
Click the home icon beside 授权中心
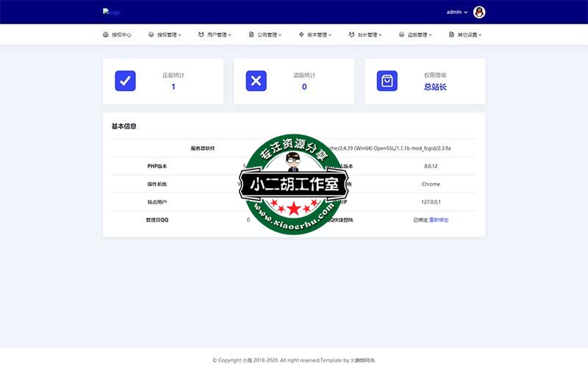(106, 35)
